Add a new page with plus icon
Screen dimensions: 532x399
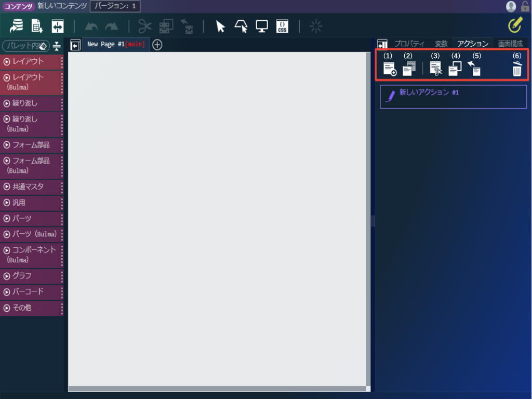157,45
